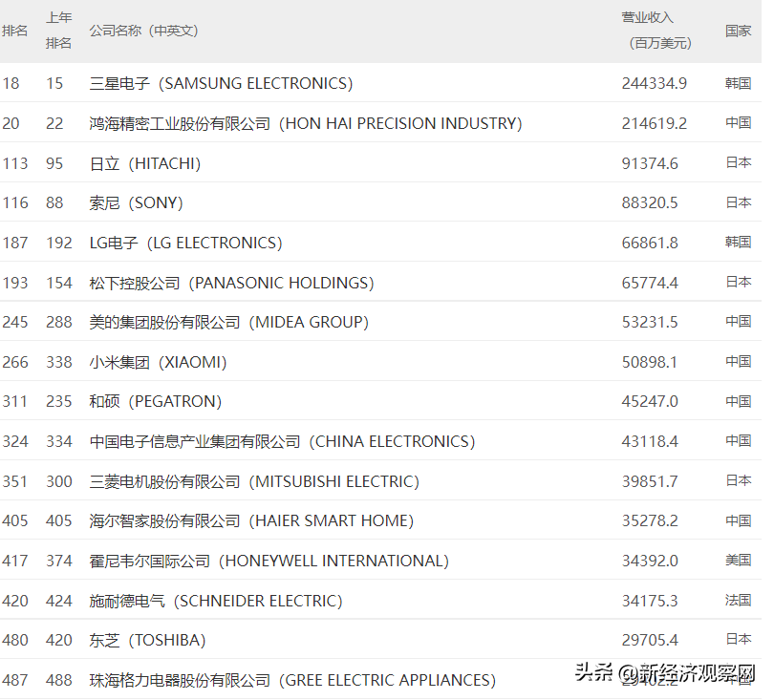The image size is (774, 700).
Task: Click Hitachi's revenue value 91374.6
Action: [x=650, y=163]
